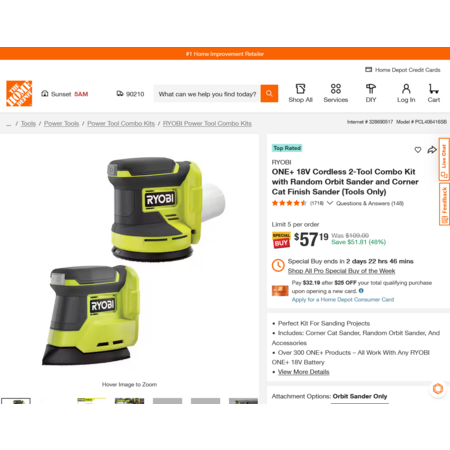Follow the Power Tool Combo Kits breadcrumb
Image resolution: width=450 pixels, height=450 pixels.
point(121,123)
